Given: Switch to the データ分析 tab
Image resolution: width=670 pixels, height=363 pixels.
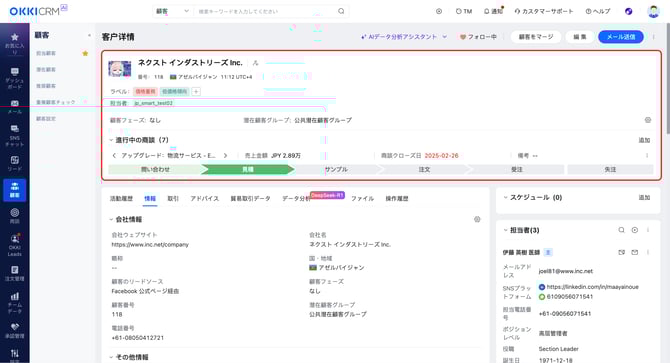Looking at the screenshot, I should pyautogui.click(x=296, y=199).
